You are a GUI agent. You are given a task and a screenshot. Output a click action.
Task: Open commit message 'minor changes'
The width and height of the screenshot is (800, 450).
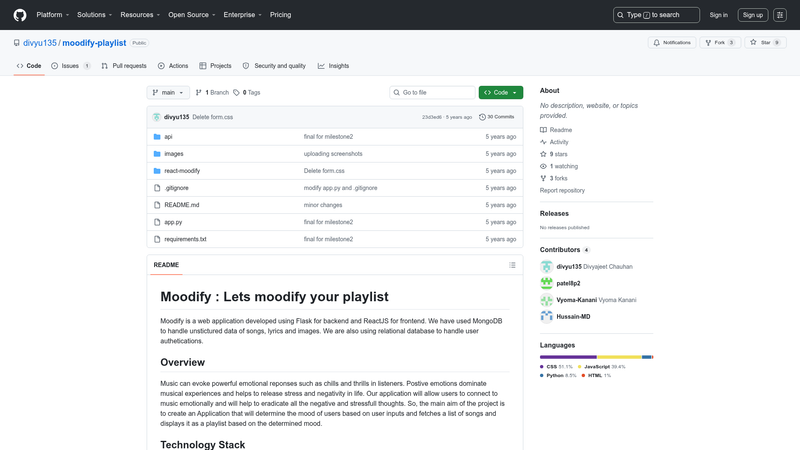(x=323, y=205)
